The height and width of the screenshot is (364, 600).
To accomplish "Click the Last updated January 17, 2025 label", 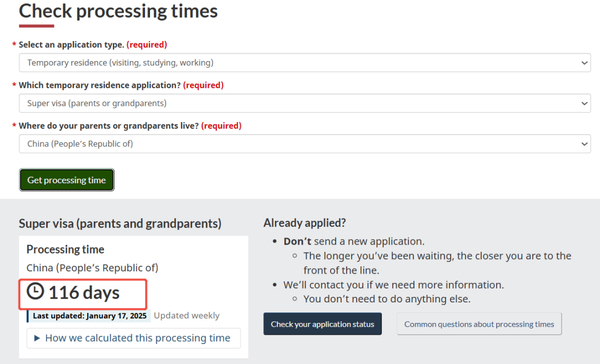I will point(90,316).
